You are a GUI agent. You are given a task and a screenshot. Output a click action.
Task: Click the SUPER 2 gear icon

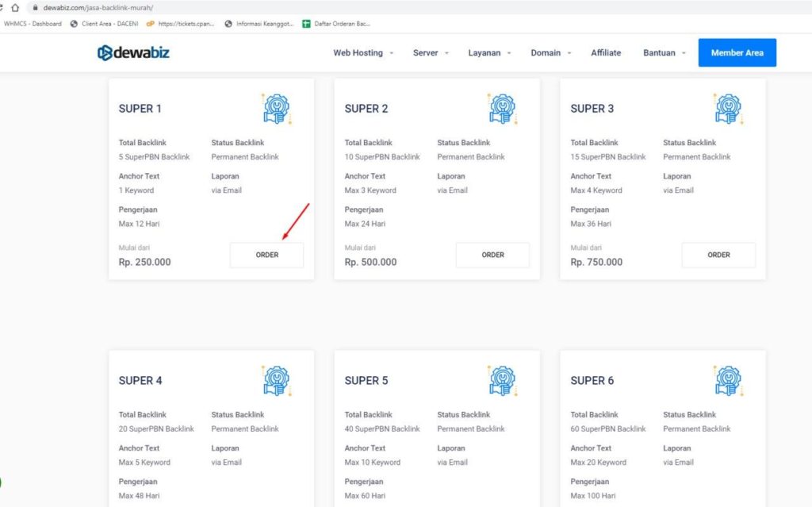tap(503, 109)
